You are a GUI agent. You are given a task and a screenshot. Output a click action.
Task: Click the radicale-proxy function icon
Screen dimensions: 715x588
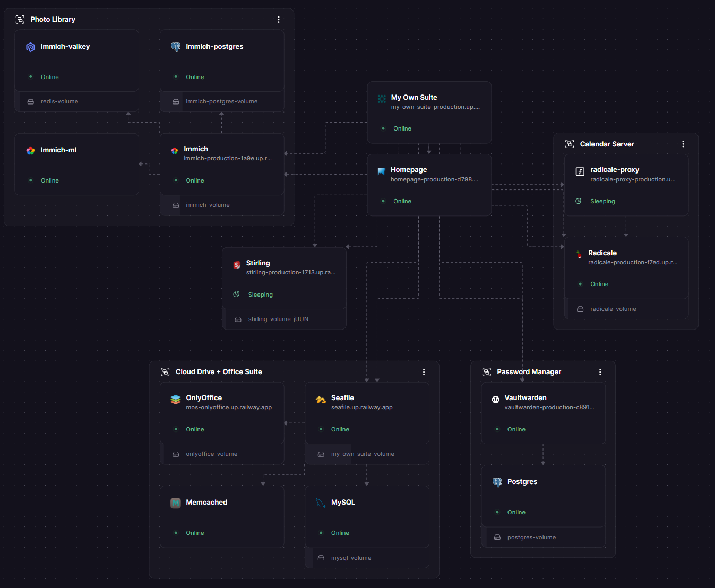click(x=580, y=171)
